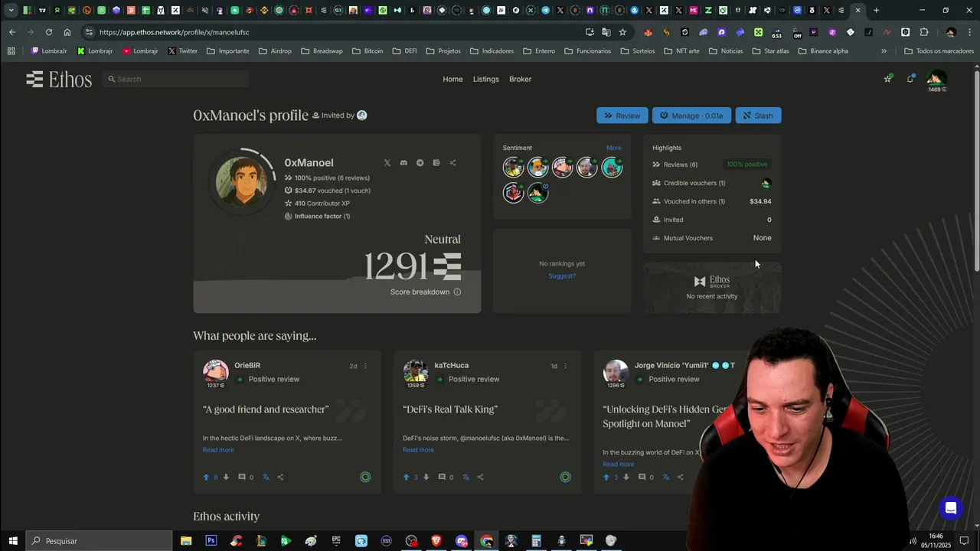Click the browser address bar URL
980x551 pixels.
click(x=174, y=32)
